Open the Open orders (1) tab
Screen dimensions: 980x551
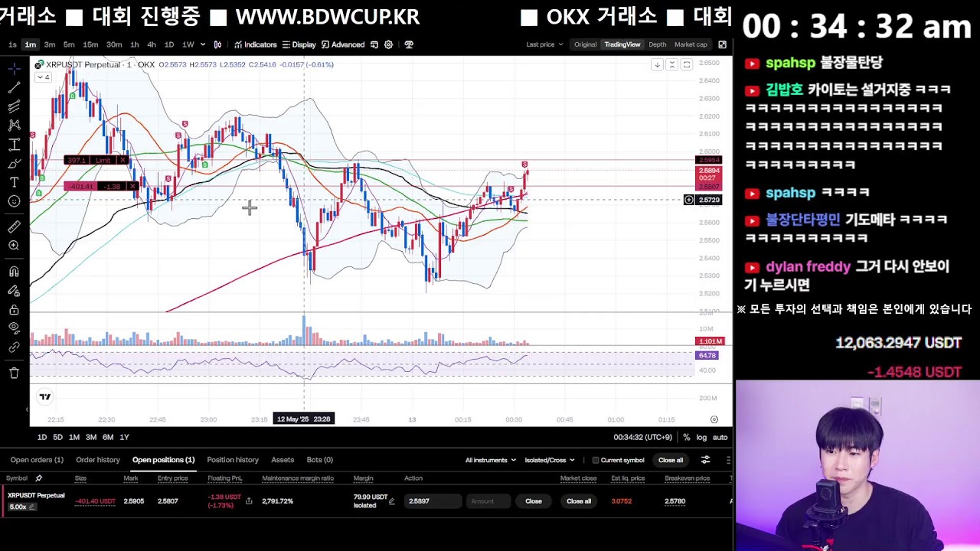pyautogui.click(x=37, y=460)
